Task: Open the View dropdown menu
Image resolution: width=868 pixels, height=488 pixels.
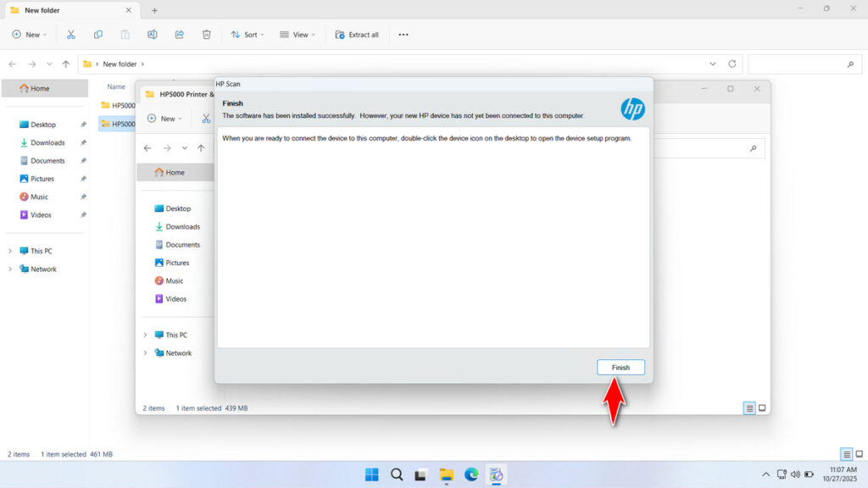Action: [298, 35]
